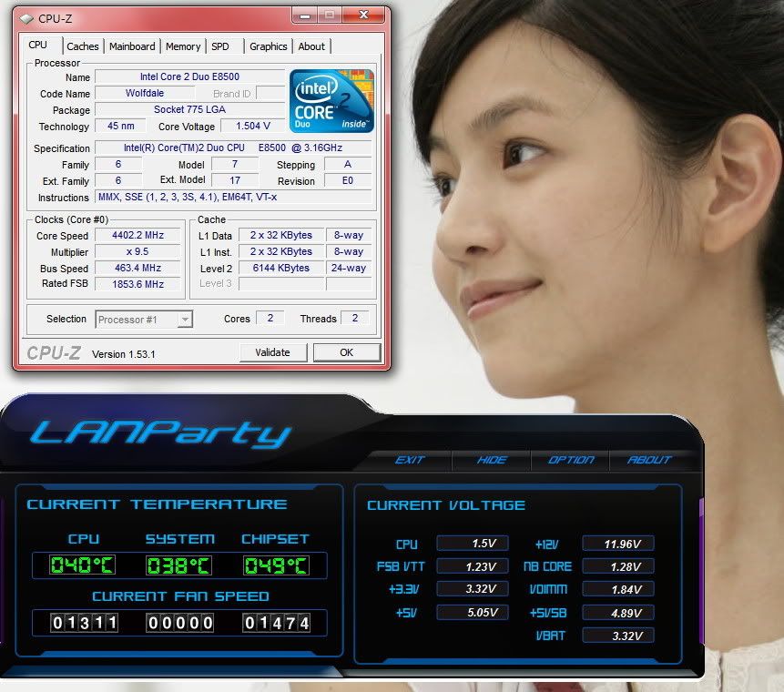The image size is (784, 692).
Task: Click the Rated FSB value '1853.6 MHz'
Action: click(x=138, y=284)
